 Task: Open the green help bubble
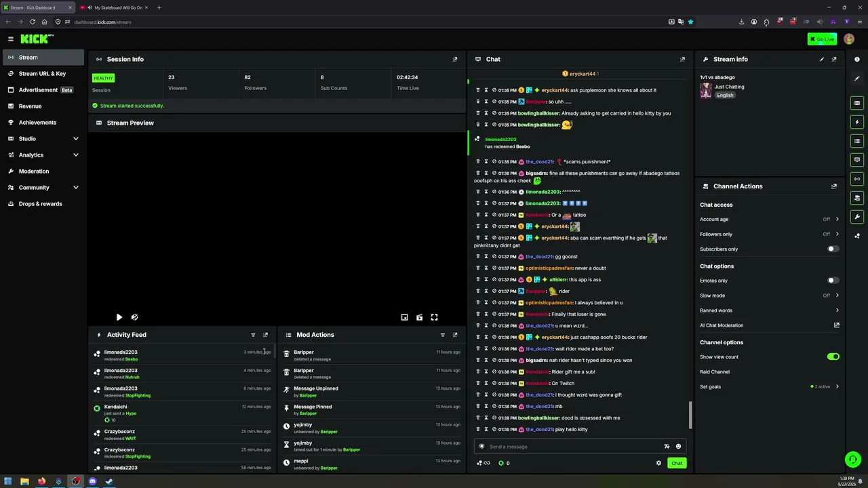(853, 460)
